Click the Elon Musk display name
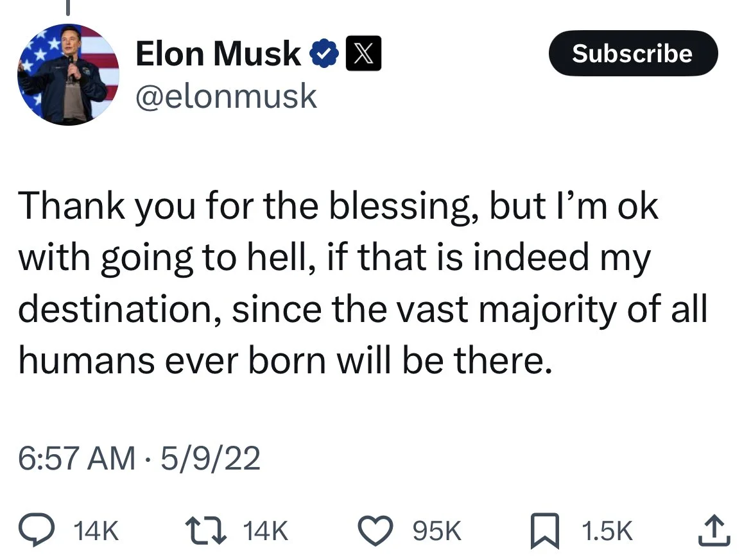Image resolution: width=751 pixels, height=560 pixels. [218, 54]
